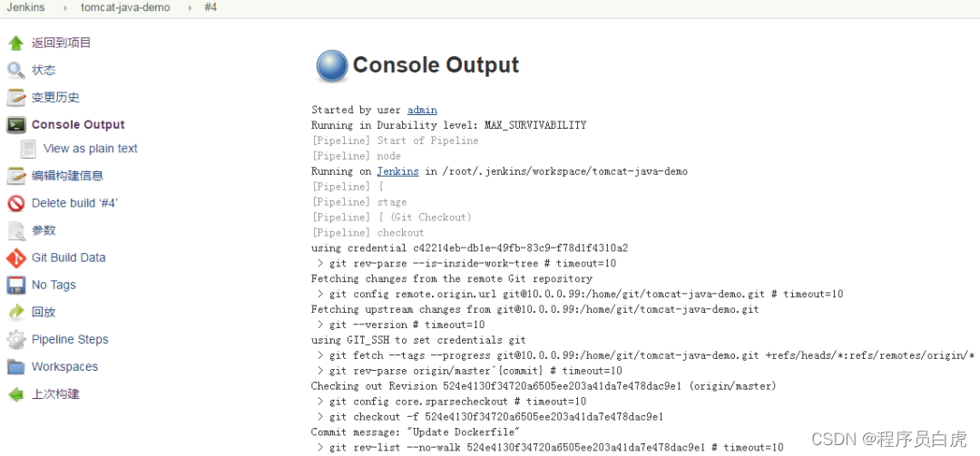This screenshot has width=980, height=456.
Task: Open the document icon for View as plain text
Action: click(28, 149)
